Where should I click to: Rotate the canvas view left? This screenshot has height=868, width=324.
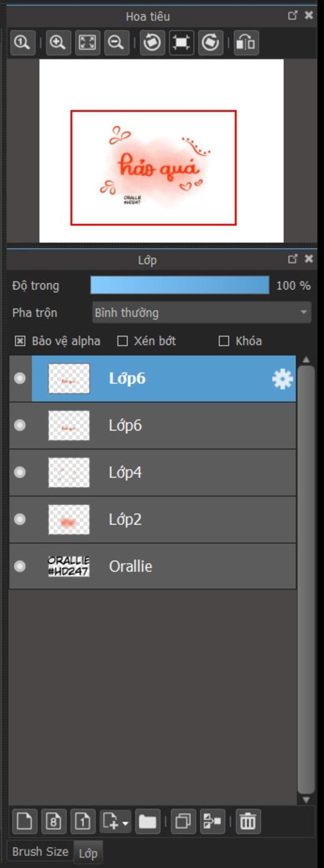point(152,43)
